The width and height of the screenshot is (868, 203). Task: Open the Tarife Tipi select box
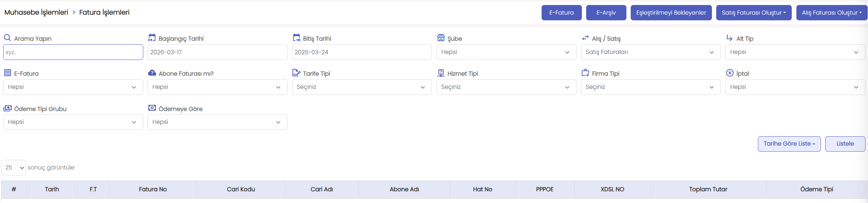coord(361,87)
